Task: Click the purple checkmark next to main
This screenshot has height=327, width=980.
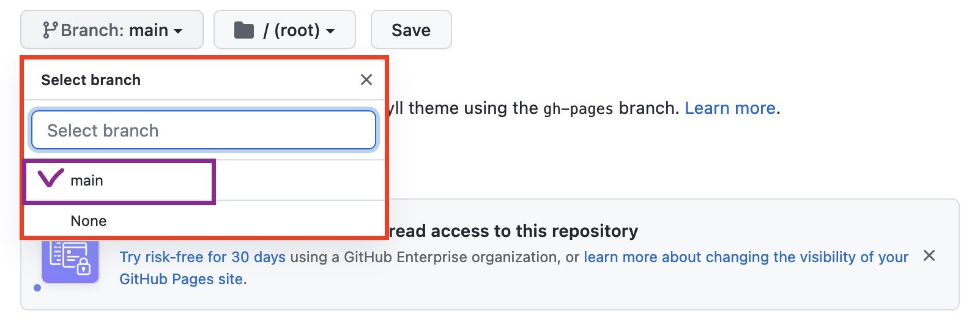Action: 51,178
